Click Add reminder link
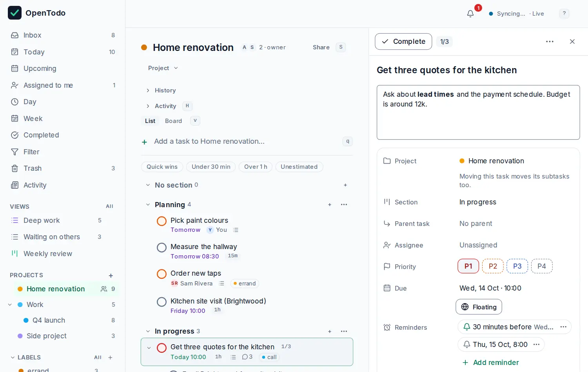The width and height of the screenshot is (588, 372). point(490,363)
